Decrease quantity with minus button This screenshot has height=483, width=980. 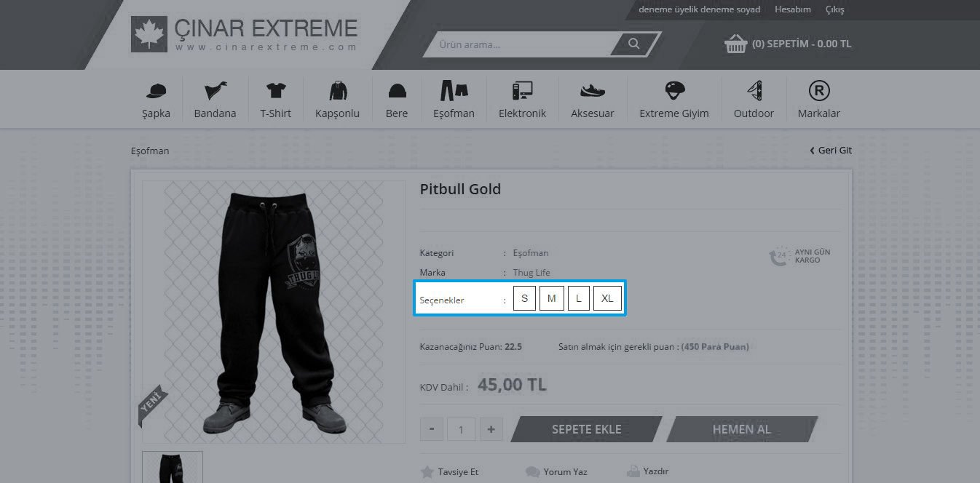pyautogui.click(x=432, y=429)
